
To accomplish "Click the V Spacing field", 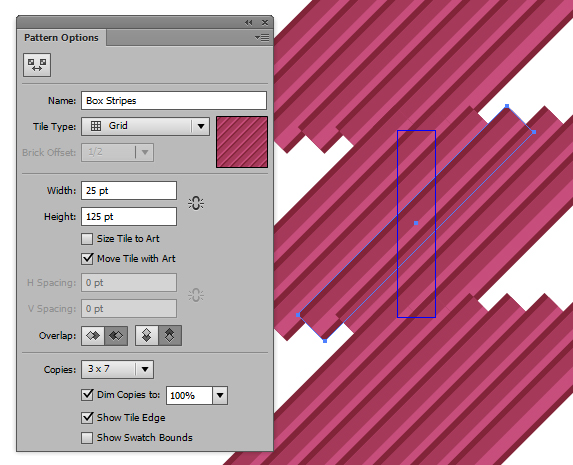I will point(129,309).
